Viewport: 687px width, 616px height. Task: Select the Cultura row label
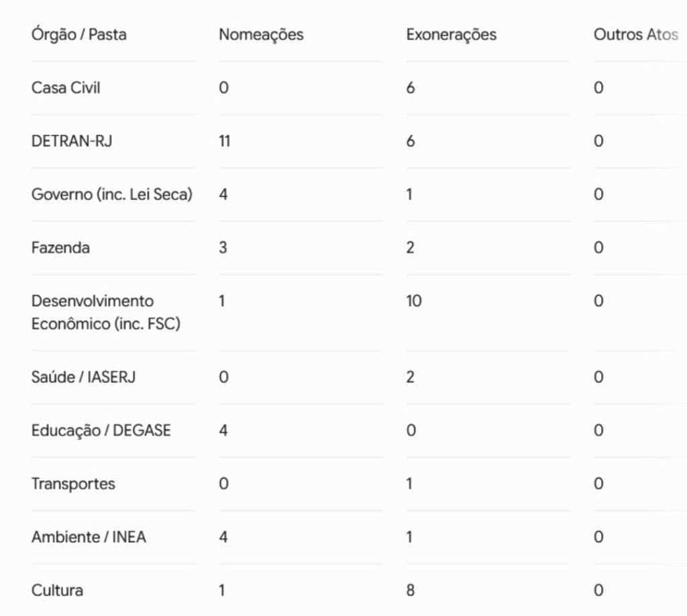click(x=57, y=591)
